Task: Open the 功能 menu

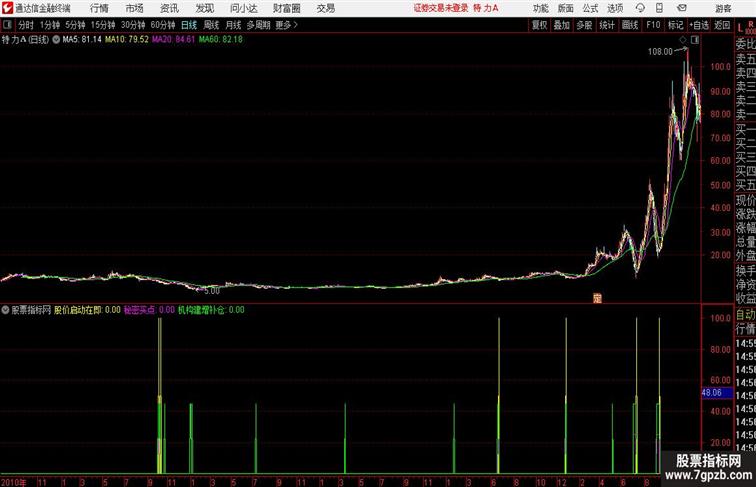Action: (x=540, y=8)
